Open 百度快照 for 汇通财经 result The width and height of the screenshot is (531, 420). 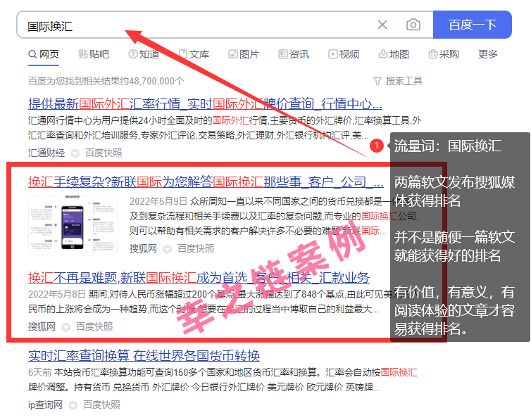(x=104, y=153)
